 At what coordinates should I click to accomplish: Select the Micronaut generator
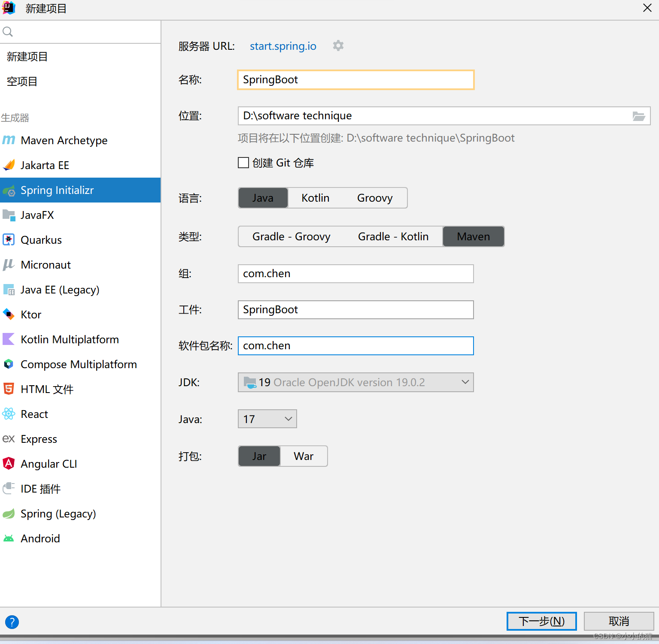tap(46, 265)
